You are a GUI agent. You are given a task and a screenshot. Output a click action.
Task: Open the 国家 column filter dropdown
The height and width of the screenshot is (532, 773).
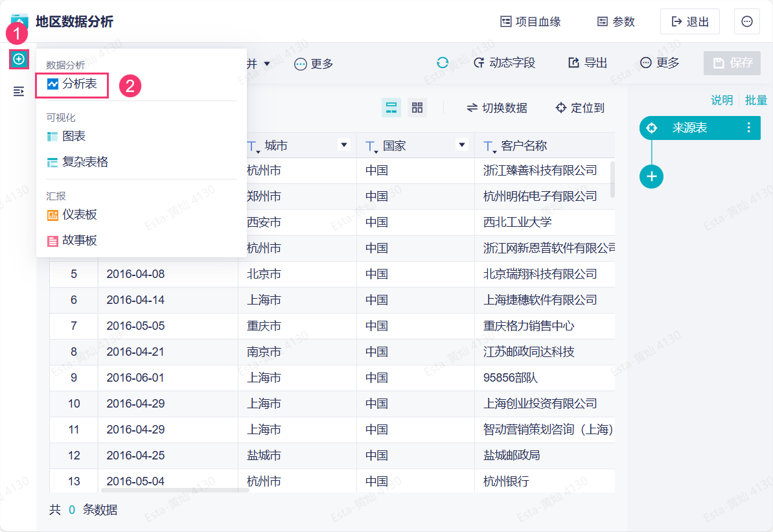coord(462,145)
